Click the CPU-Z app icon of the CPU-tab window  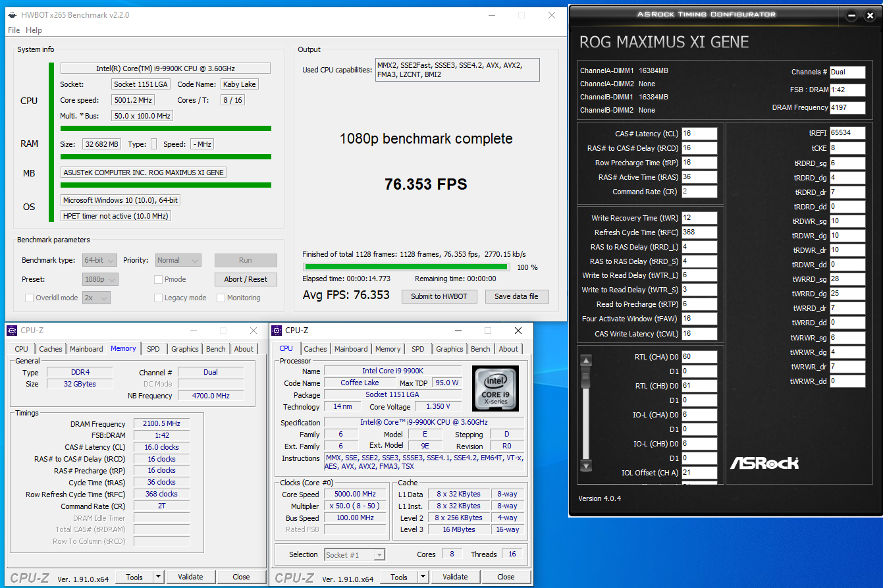click(x=278, y=331)
